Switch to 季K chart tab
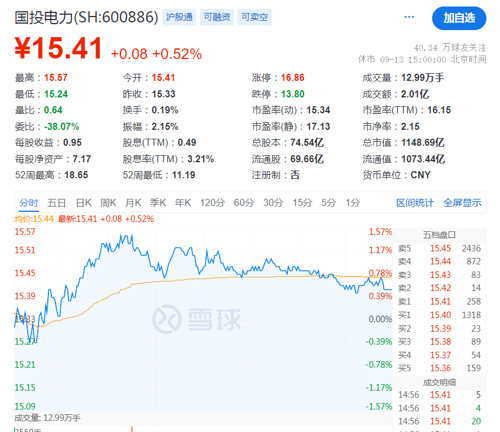This screenshot has height=432, width=500. pos(158,203)
